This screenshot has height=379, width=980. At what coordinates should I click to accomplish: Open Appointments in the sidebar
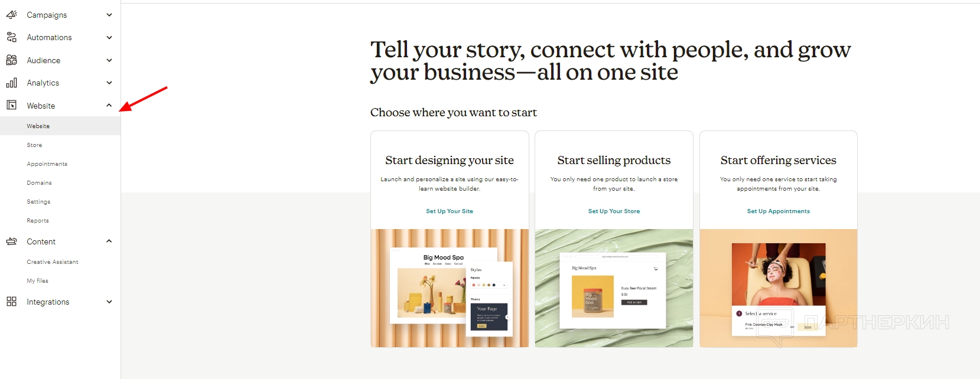(47, 164)
